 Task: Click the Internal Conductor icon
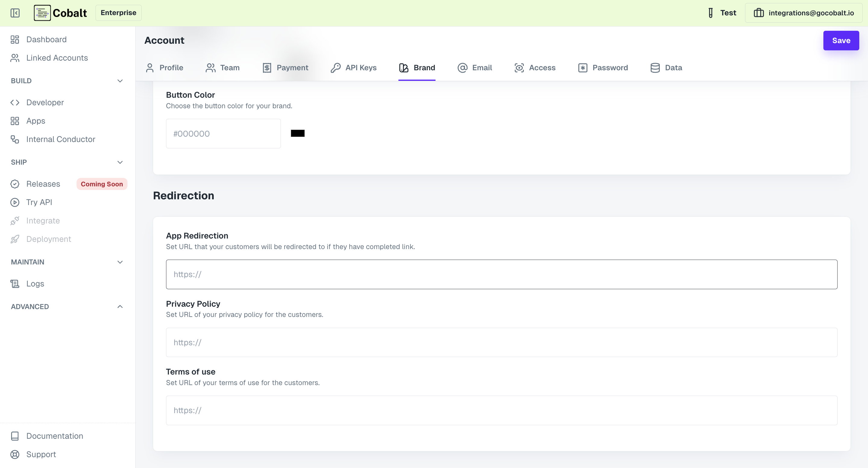coord(15,139)
